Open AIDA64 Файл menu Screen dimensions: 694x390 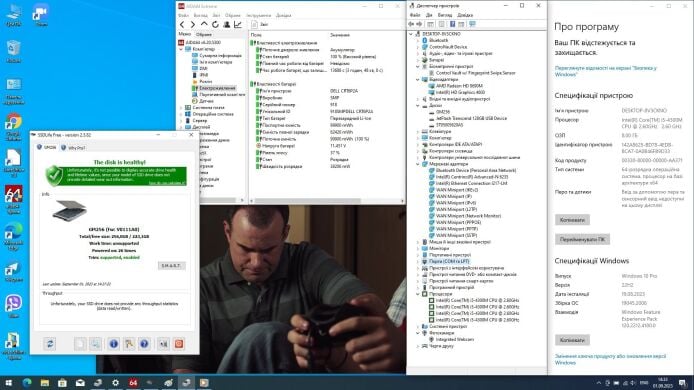183,15
